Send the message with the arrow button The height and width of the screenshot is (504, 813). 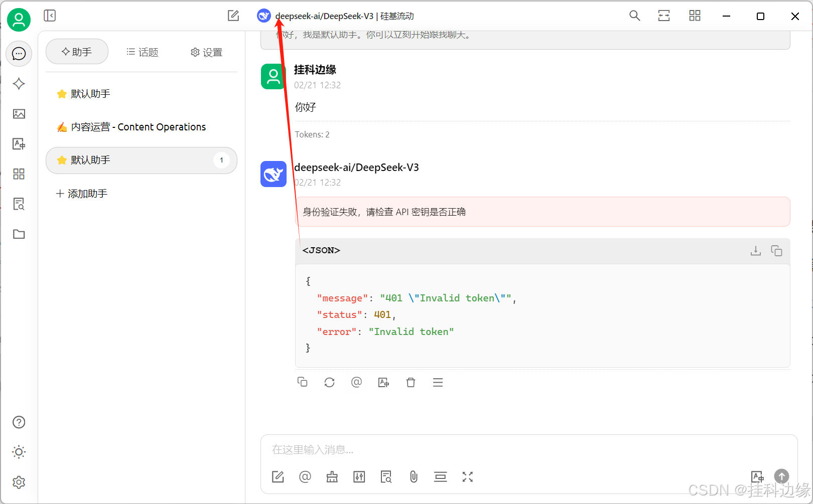[x=781, y=476]
